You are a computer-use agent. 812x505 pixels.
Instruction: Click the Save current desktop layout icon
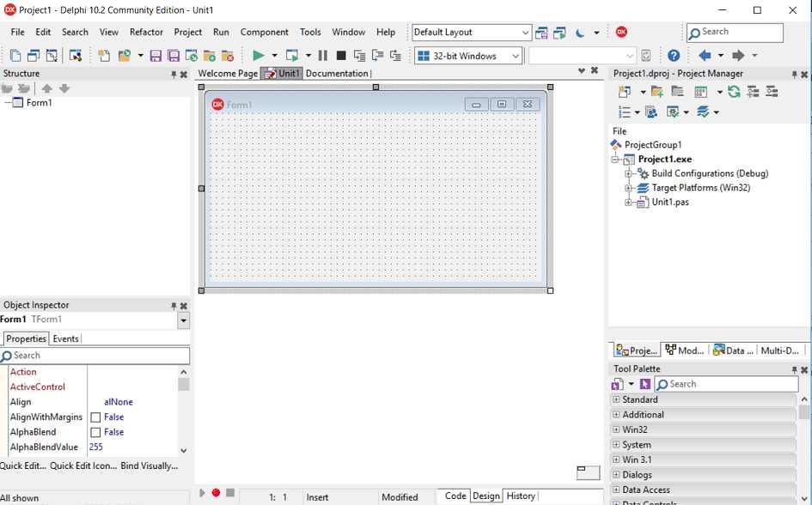(x=541, y=33)
